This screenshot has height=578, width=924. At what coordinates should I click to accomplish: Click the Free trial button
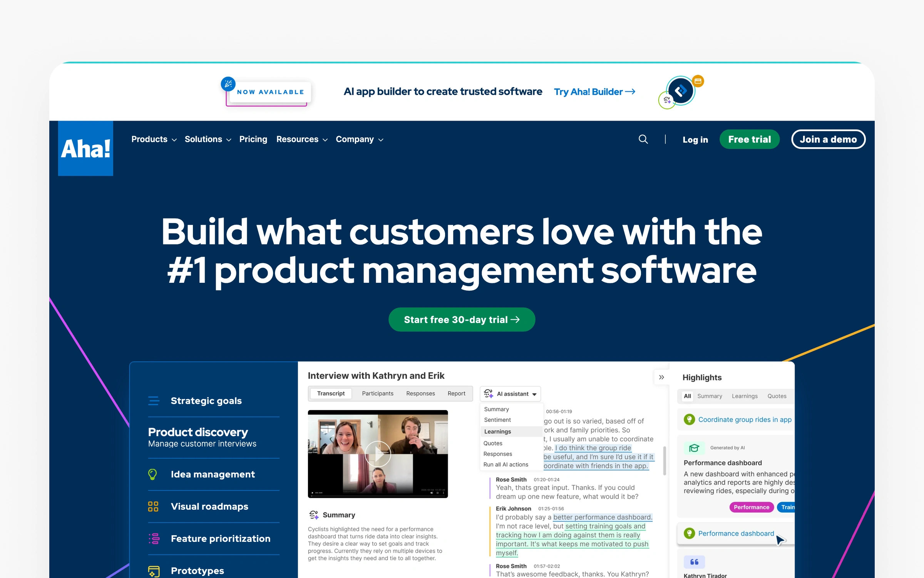[749, 139]
